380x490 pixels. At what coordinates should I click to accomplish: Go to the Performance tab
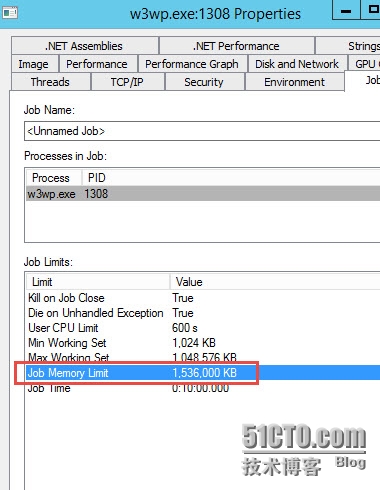coord(98,64)
